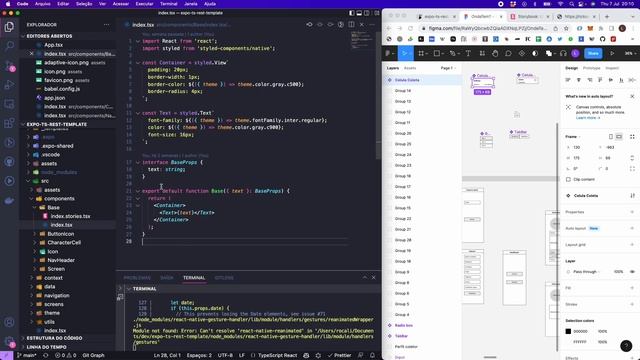Screen dimensions: 640x360
Task: Reload the Figma browser page
Action: [410, 28]
